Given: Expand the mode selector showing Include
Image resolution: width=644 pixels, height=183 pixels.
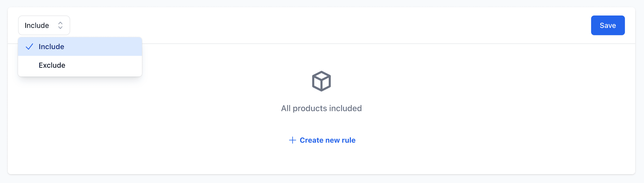Looking at the screenshot, I should pos(44,25).
